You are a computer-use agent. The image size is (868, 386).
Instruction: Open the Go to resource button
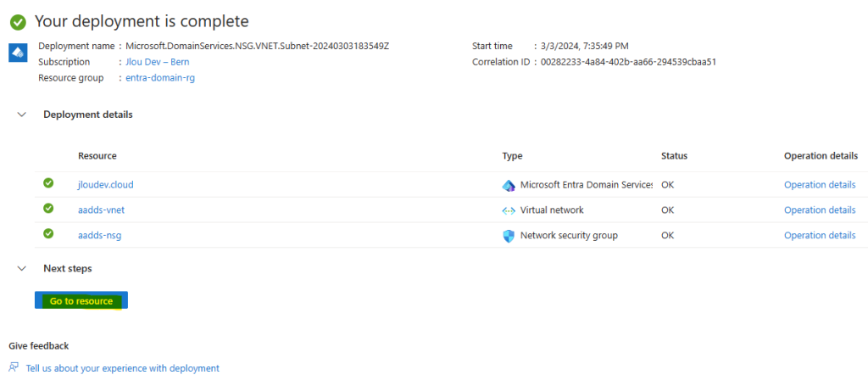(81, 300)
